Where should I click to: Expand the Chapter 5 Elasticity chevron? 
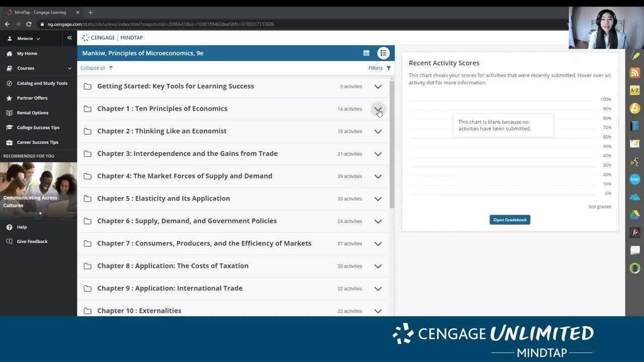pos(378,199)
